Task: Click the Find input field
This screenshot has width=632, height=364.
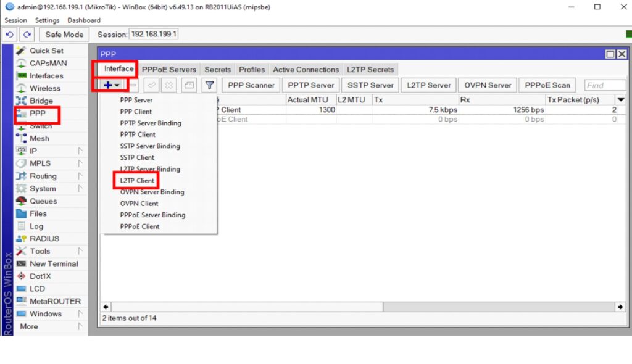Action: [604, 86]
